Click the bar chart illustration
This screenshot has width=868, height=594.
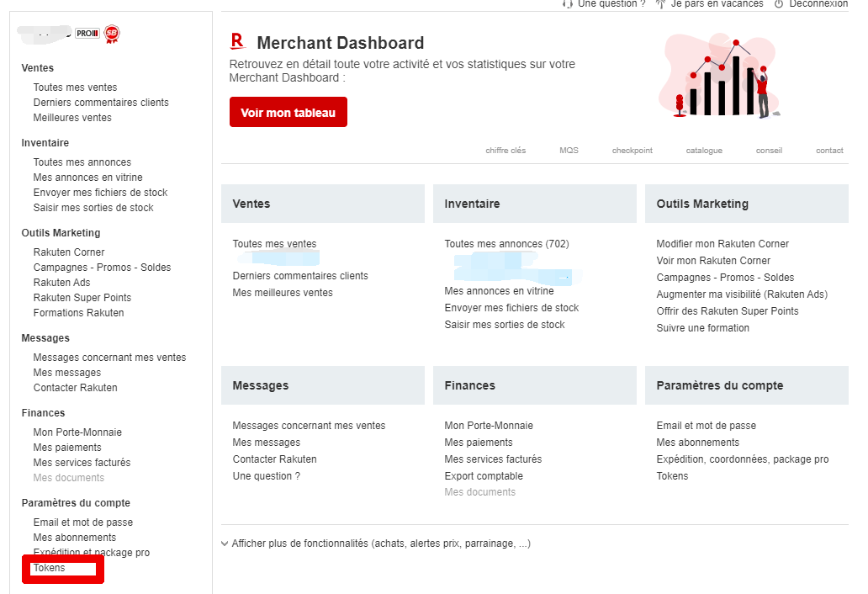pyautogui.click(x=721, y=77)
